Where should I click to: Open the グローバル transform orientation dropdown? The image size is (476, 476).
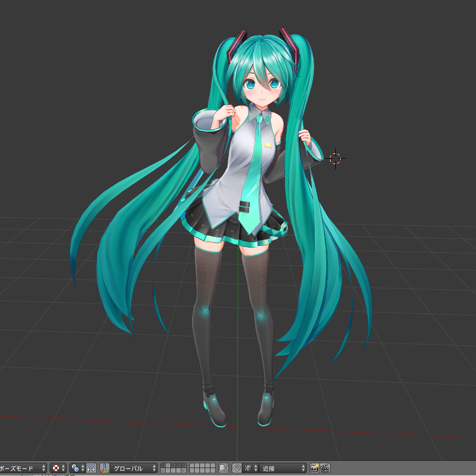tap(134, 468)
